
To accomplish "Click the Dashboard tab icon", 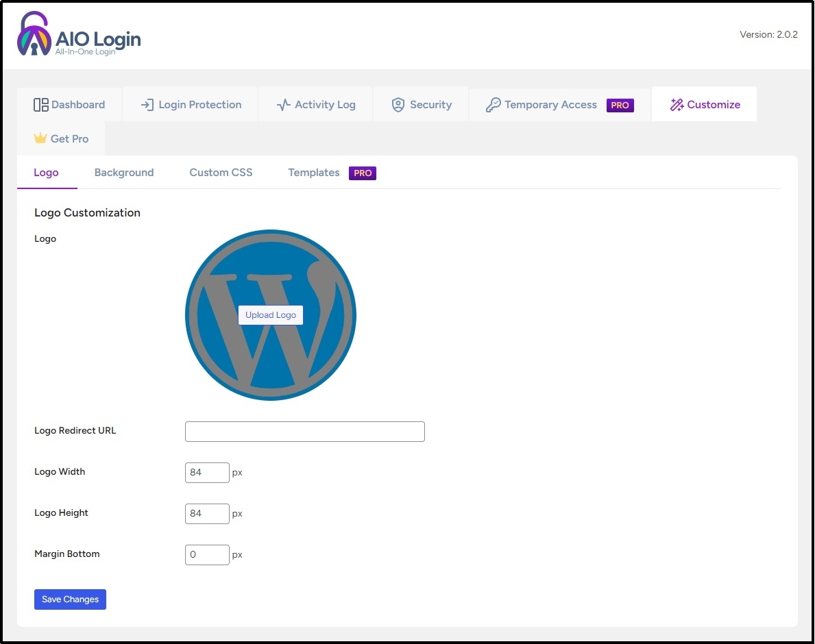I will click(x=39, y=104).
